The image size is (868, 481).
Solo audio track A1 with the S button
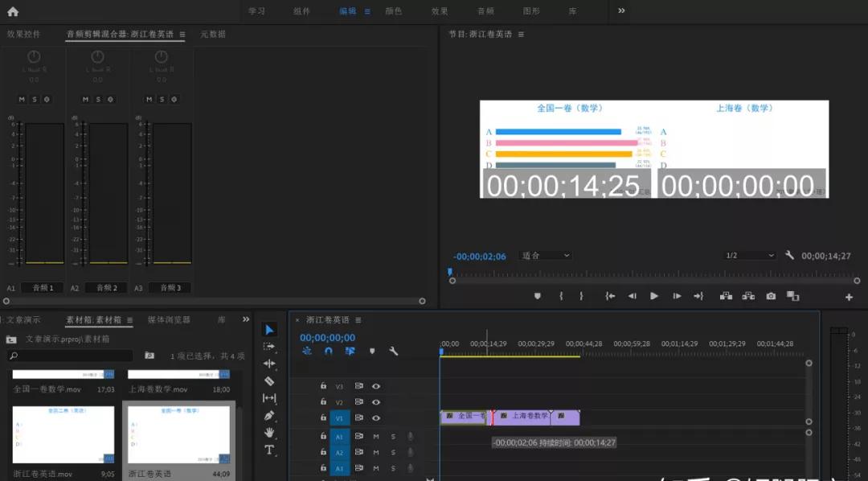[x=393, y=435]
